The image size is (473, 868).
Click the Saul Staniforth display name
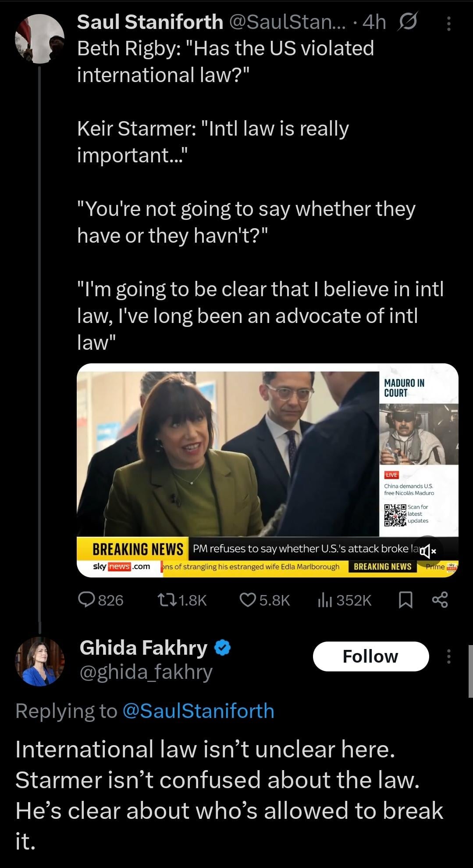pyautogui.click(x=150, y=22)
